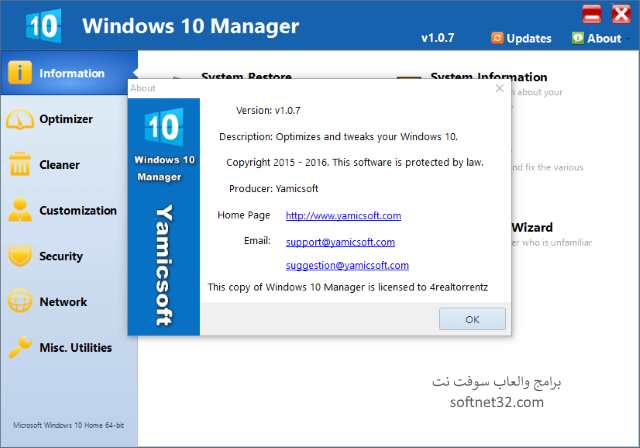Screen dimensions: 640x448
Task: Minimize the Windows 10 Manager window
Action: pyautogui.click(x=591, y=14)
